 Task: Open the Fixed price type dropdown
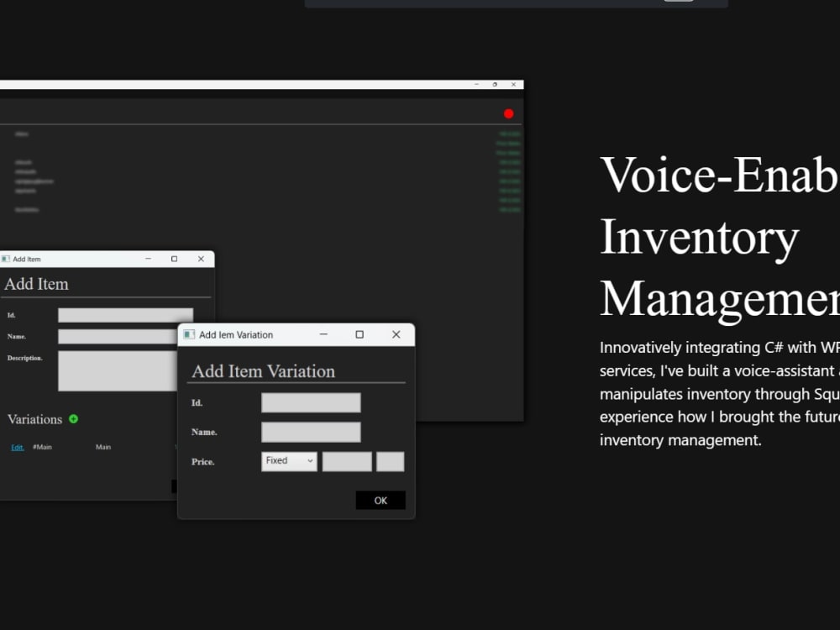[289, 461]
